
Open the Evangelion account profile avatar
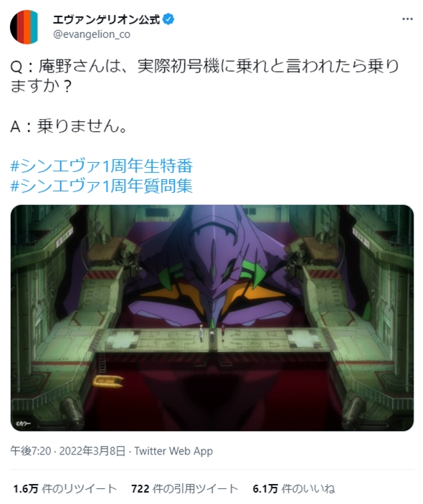point(25,27)
